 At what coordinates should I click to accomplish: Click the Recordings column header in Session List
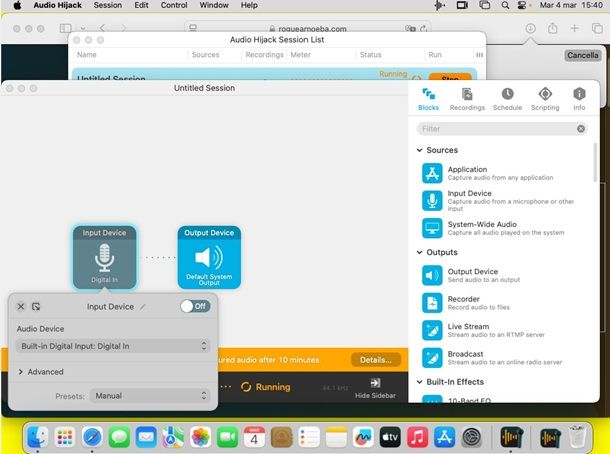tap(264, 55)
